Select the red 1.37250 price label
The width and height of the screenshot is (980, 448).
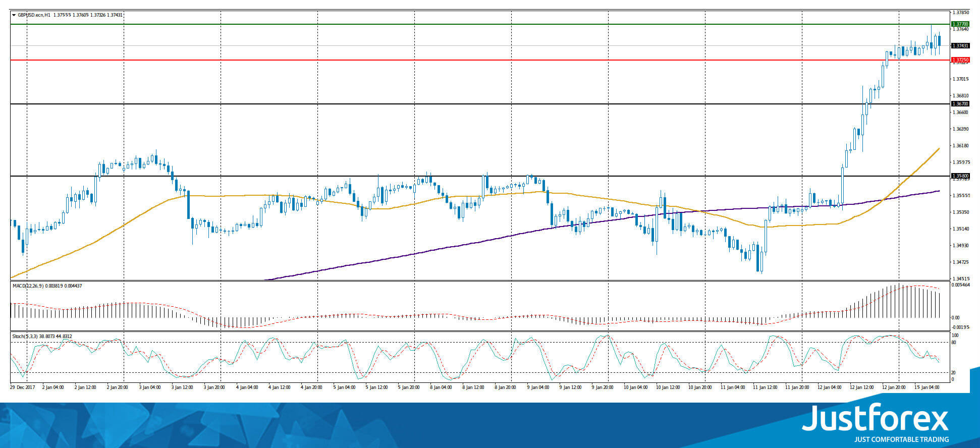coord(960,60)
